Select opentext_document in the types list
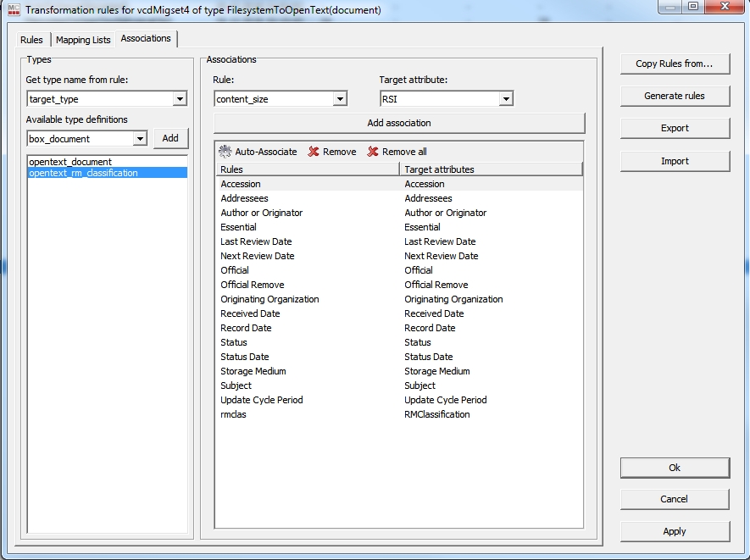The width and height of the screenshot is (750, 560). 69,161
